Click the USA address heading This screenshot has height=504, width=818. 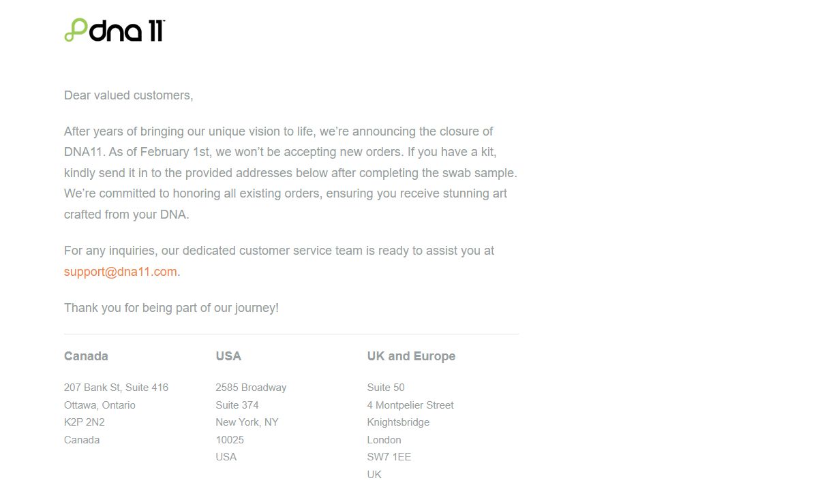point(228,356)
